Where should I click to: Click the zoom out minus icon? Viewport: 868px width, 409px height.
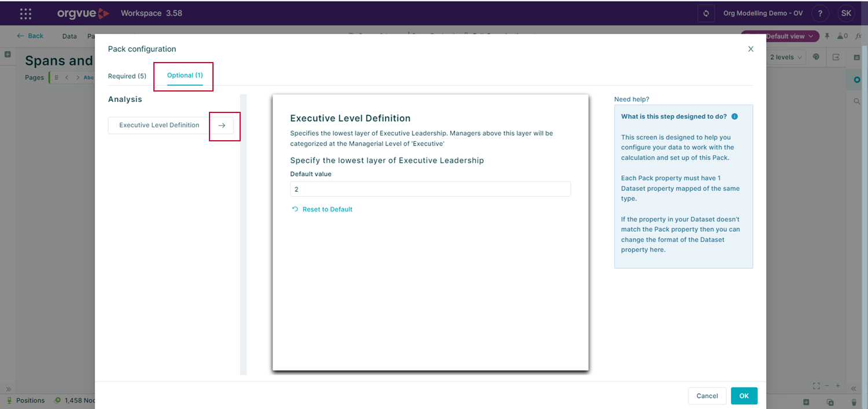tap(828, 386)
